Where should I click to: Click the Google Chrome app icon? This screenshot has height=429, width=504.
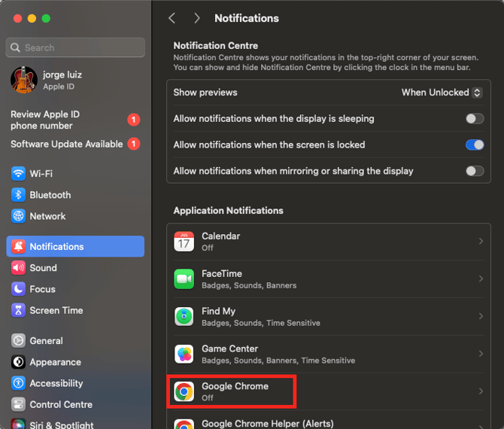coord(184,391)
